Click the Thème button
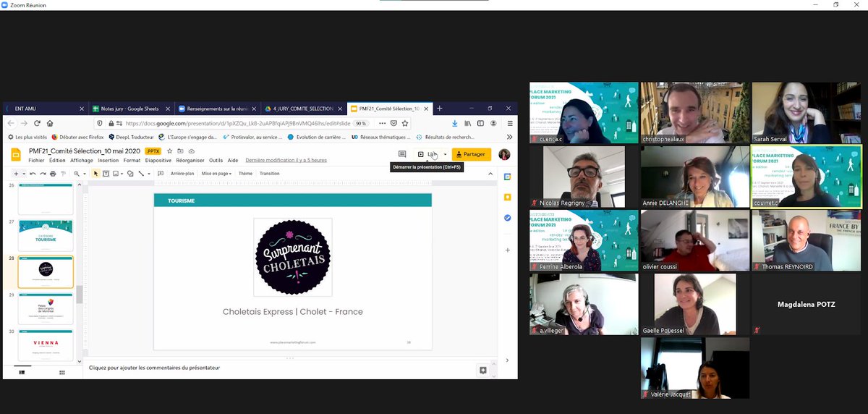868x414 pixels. 245,174
